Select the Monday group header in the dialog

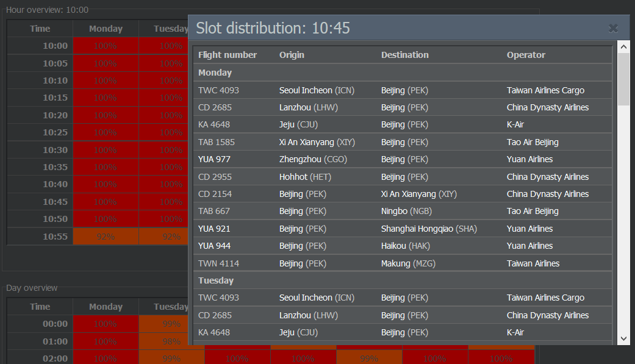tap(403, 73)
